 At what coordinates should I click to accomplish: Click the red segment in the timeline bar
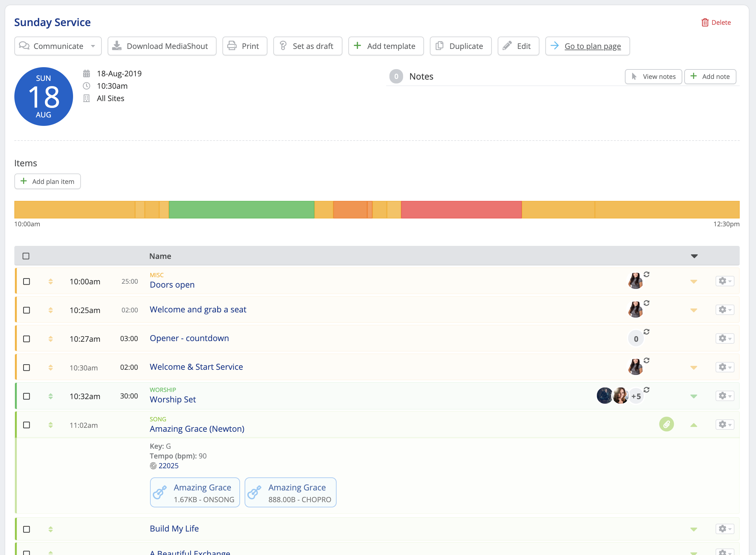[461, 210]
